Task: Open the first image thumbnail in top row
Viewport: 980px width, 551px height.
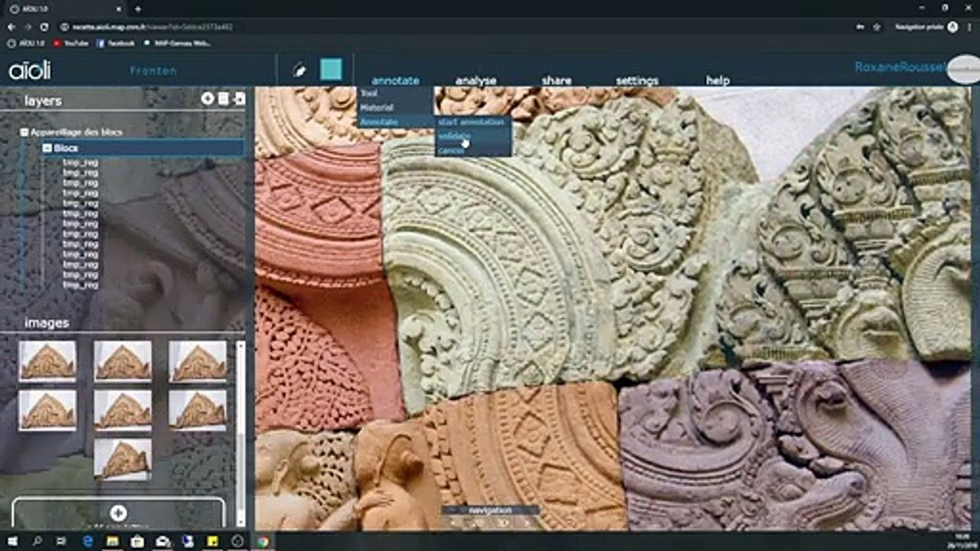Action: [x=47, y=361]
